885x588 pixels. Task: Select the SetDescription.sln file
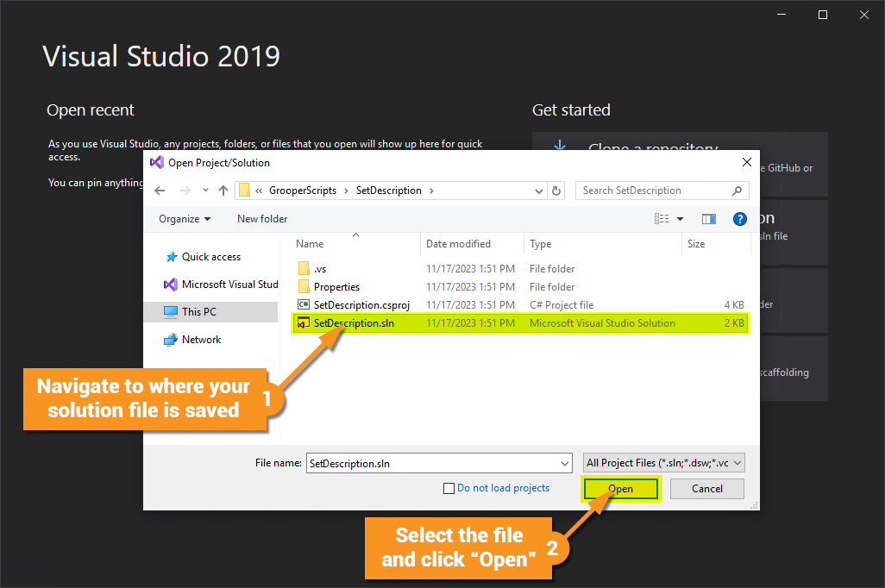click(x=520, y=323)
